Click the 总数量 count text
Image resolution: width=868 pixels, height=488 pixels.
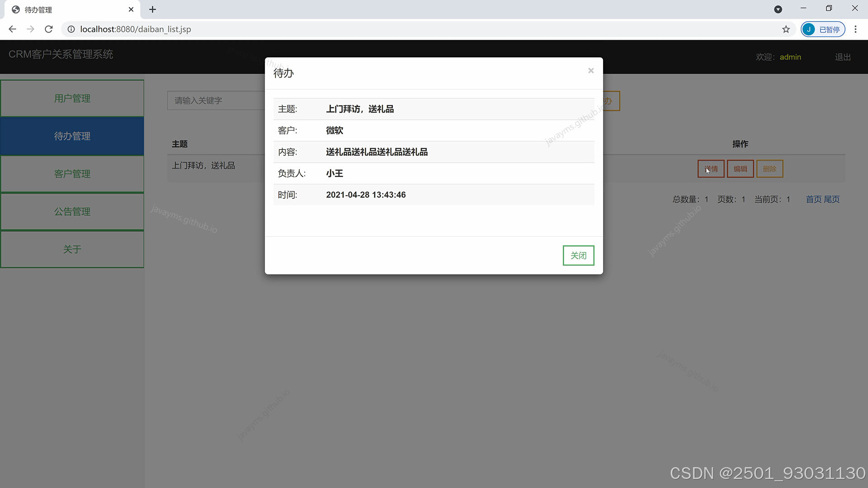[690, 199]
